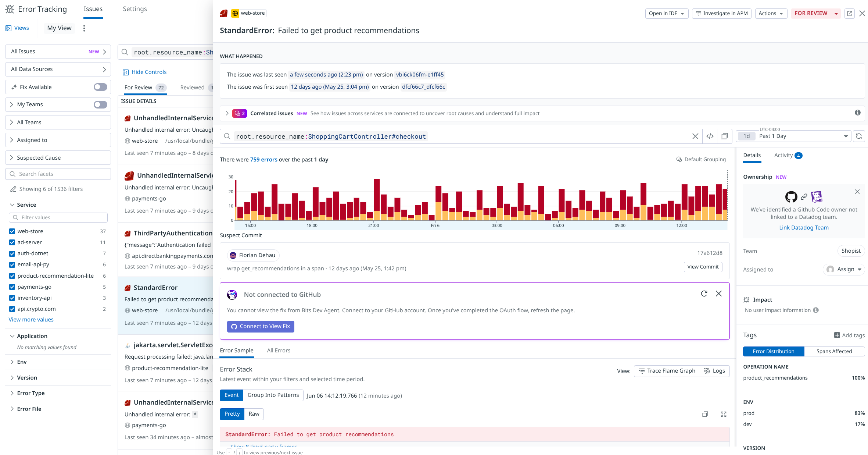Click the Link Datadog Team link
This screenshot has width=868, height=455.
coord(804,228)
